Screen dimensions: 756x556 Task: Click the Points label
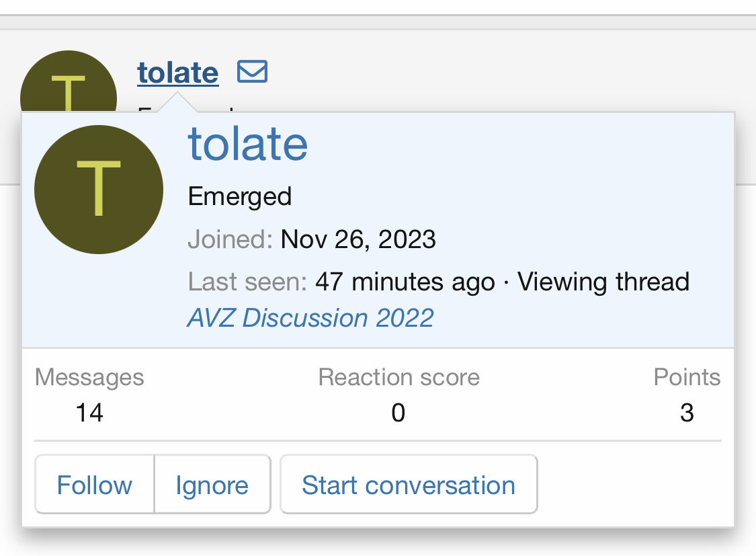[687, 377]
